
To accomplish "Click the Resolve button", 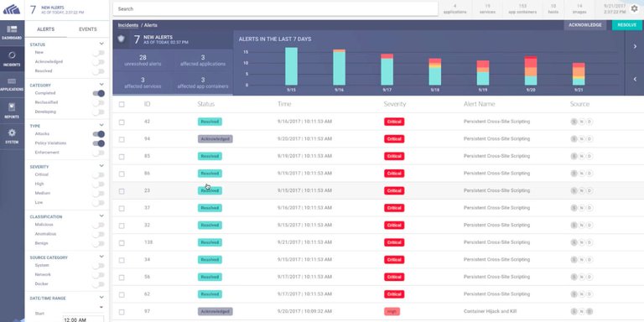I will point(626,25).
